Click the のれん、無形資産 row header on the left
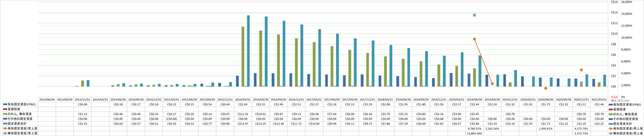This screenshot has height=136, width=644. pyautogui.click(x=20, y=114)
